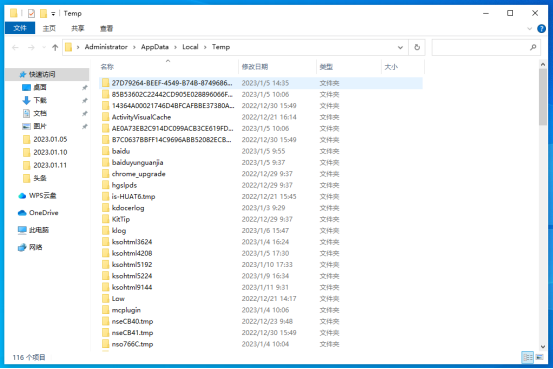This screenshot has height=369, width=553.
Task: Select the baidu folder icon
Action: (105, 151)
